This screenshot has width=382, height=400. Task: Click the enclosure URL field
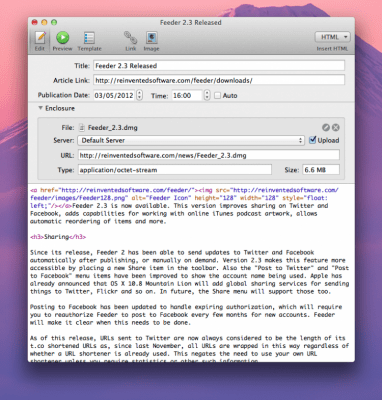coord(209,155)
